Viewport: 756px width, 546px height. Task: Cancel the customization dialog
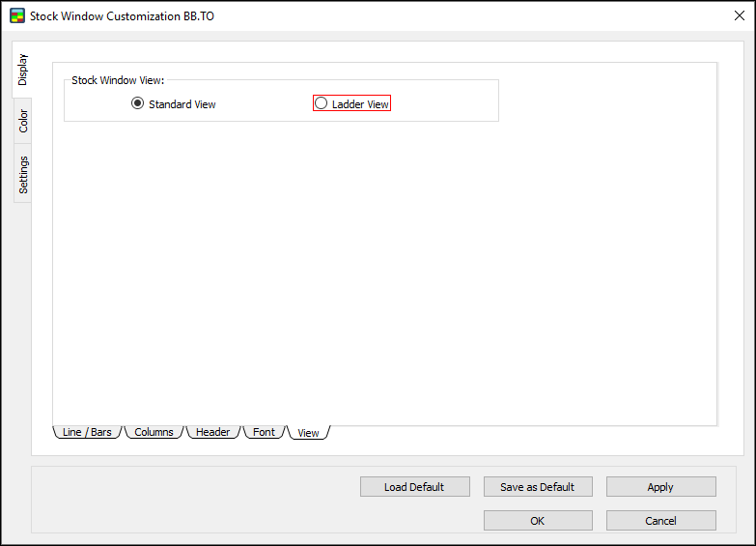(x=660, y=521)
